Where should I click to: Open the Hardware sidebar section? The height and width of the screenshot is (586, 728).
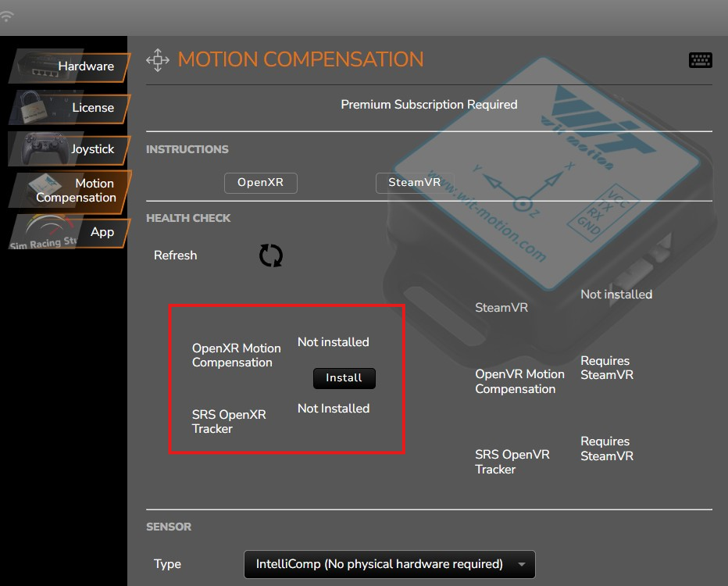[70, 66]
